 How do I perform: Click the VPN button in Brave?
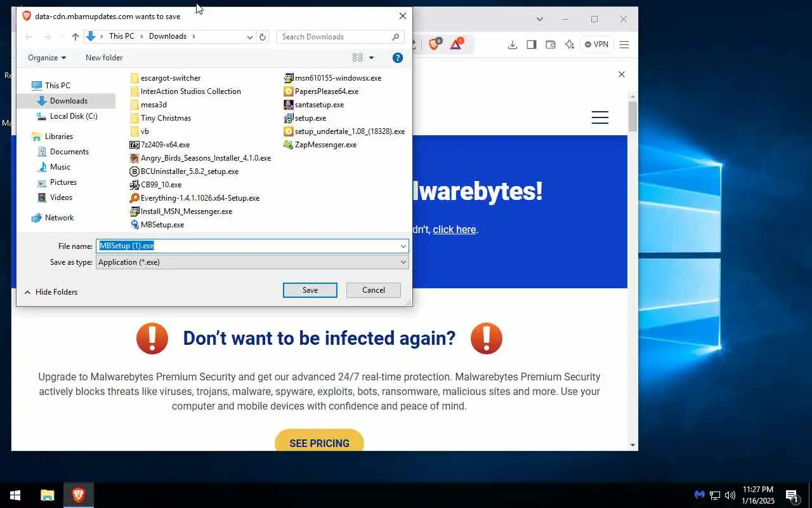click(596, 44)
